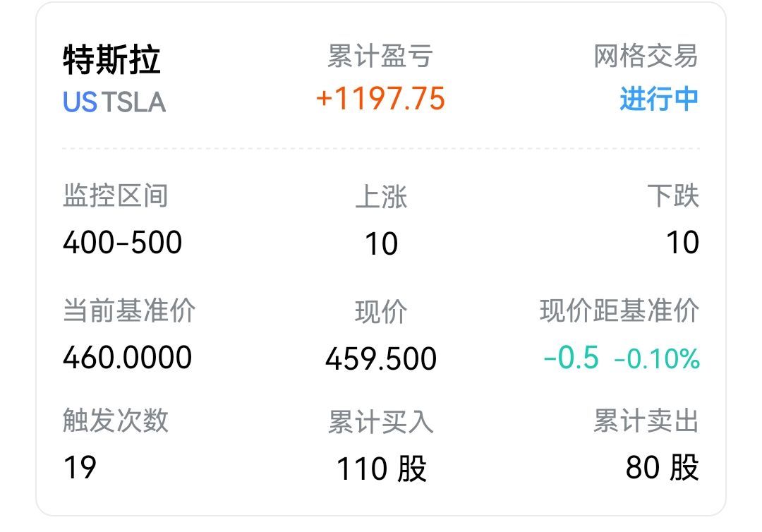Tap the 460.0000 base price value

point(127,358)
